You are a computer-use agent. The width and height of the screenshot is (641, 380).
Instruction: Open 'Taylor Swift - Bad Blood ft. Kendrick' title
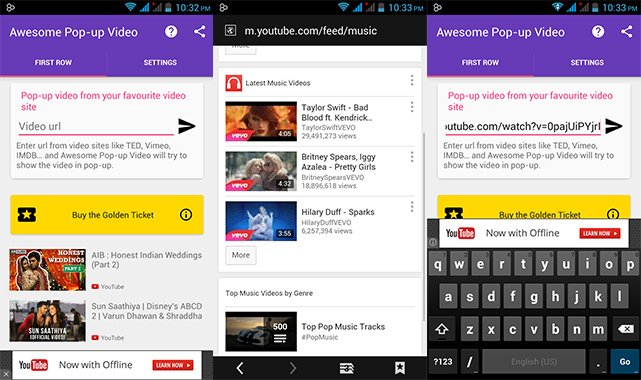pos(337,112)
